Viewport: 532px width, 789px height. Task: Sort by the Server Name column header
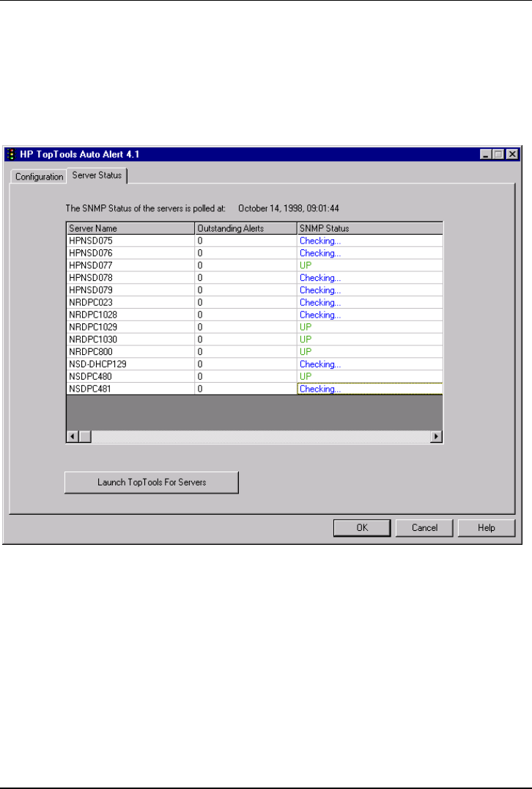130,229
